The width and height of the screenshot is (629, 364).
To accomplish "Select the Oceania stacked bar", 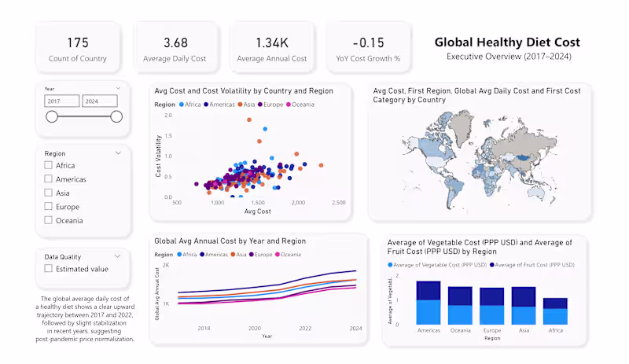I will 460,305.
